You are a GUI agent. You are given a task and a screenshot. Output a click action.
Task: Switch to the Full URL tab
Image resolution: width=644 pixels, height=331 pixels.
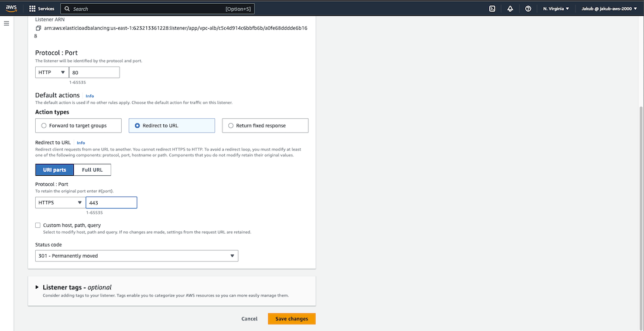point(93,170)
